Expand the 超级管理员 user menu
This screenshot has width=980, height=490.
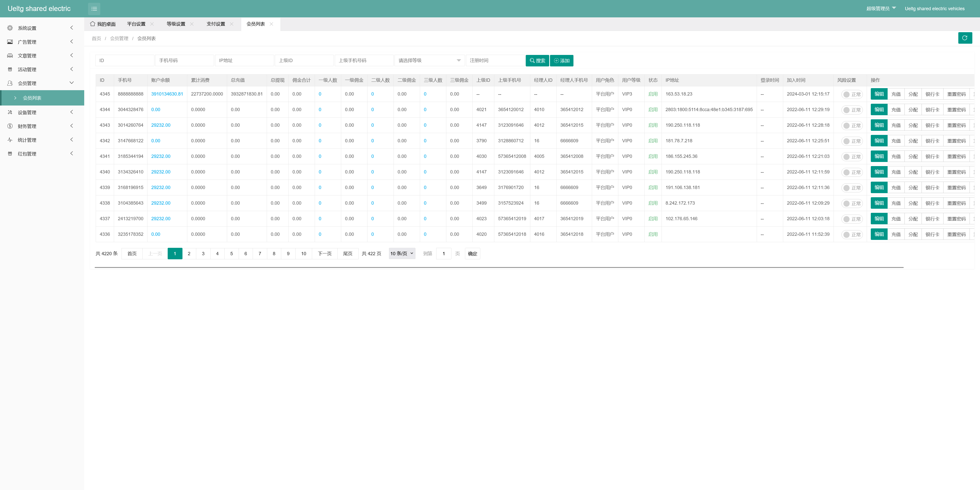click(881, 8)
